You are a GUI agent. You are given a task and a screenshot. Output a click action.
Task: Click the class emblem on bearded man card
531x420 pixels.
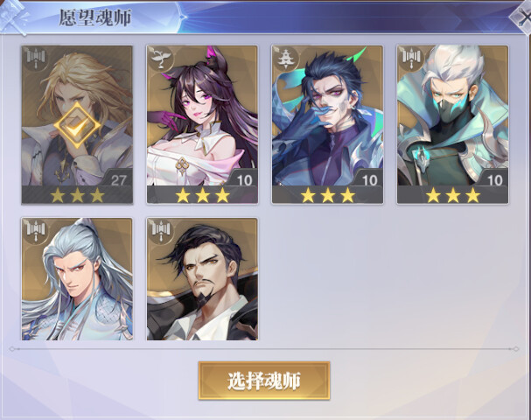(161, 232)
